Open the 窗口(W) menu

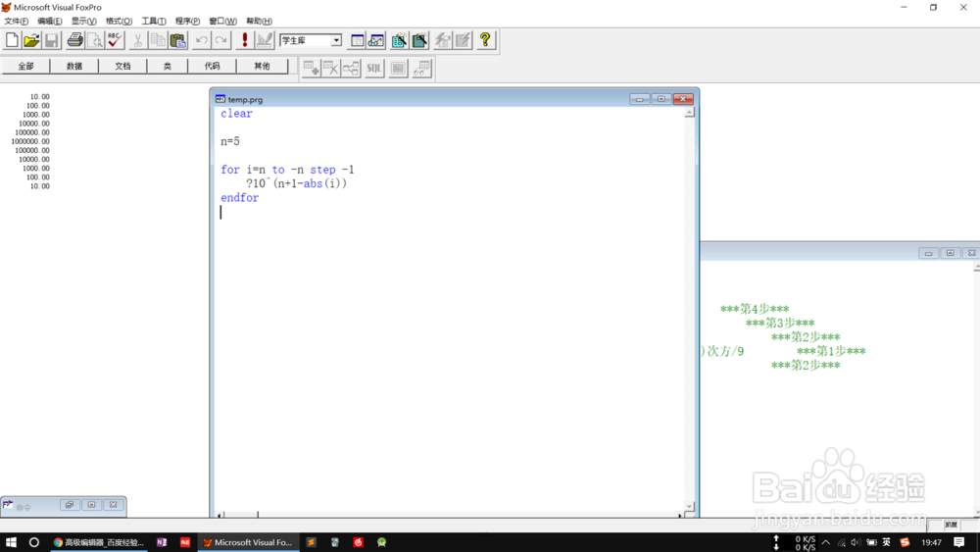[x=222, y=22]
